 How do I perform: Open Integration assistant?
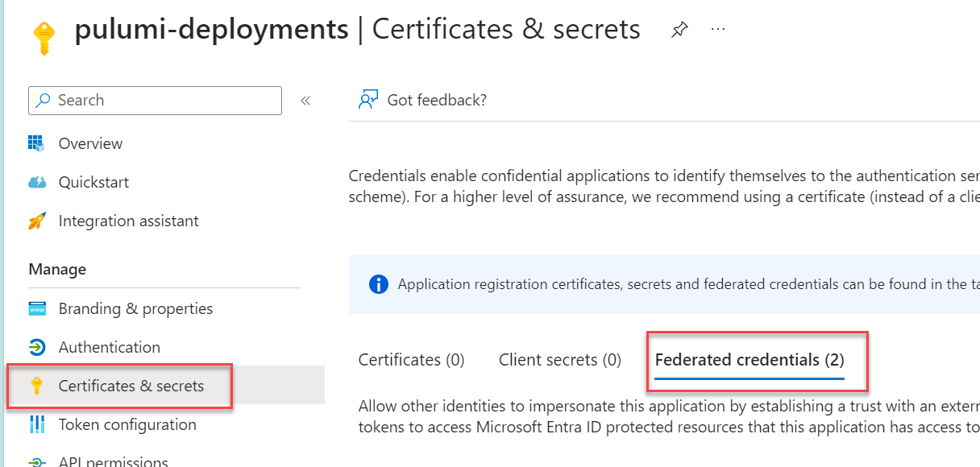point(128,221)
